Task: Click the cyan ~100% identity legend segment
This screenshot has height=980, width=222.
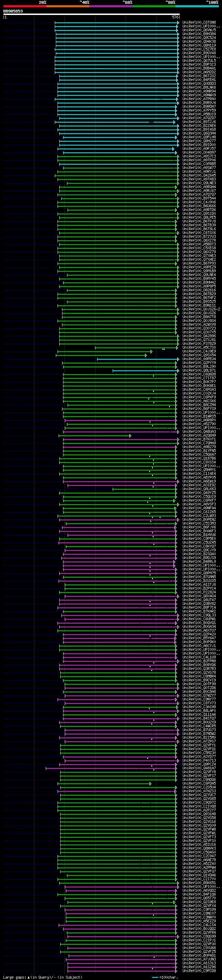Action: tap(197, 6)
